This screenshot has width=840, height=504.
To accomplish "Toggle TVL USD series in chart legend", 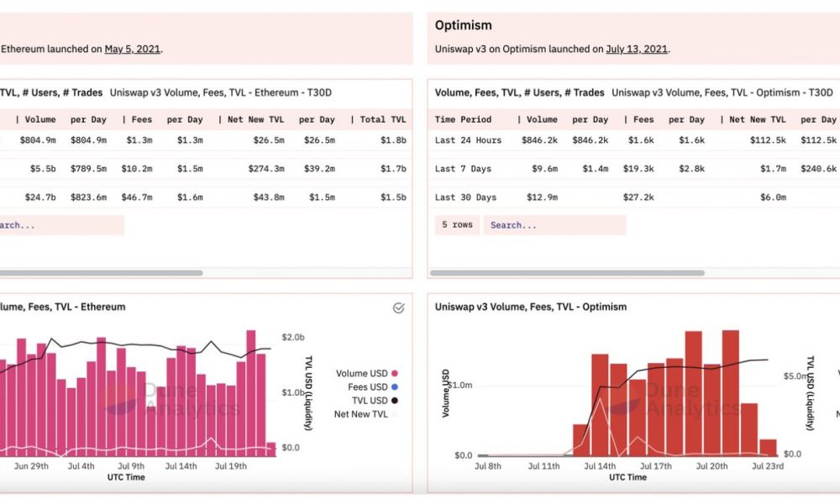I will (375, 400).
